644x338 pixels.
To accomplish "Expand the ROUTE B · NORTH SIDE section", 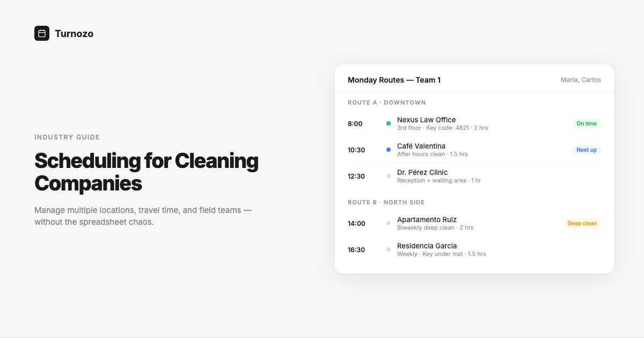I will [386, 202].
